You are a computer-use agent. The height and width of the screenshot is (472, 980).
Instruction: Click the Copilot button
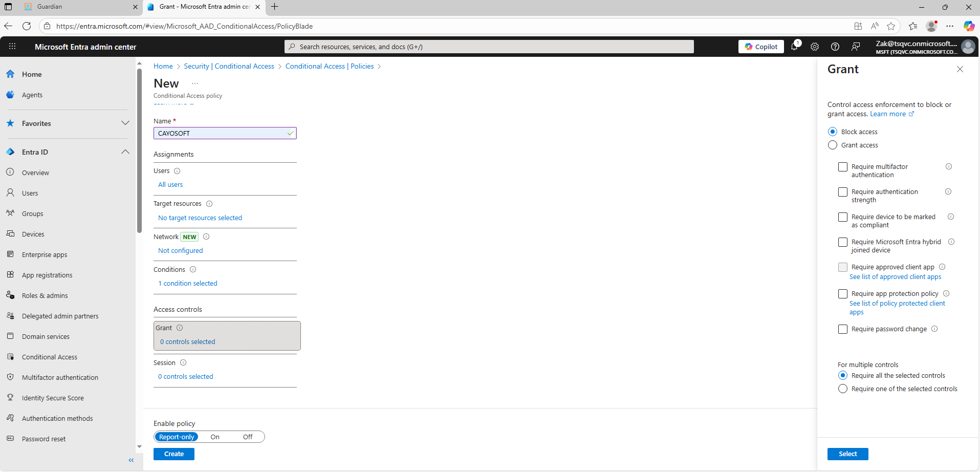click(x=761, y=47)
